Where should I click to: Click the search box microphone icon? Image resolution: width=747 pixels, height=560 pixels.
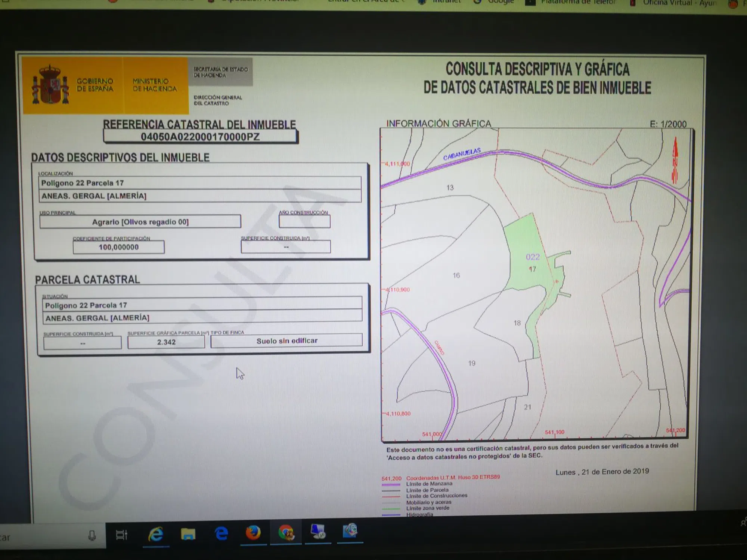tap(92, 536)
